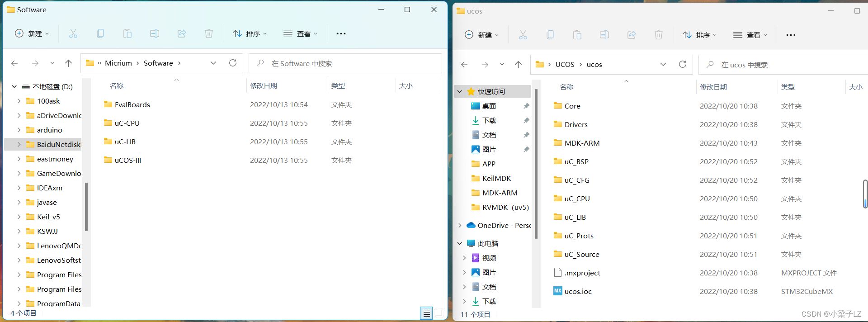Select uC-CPU folder in Software window

122,123
